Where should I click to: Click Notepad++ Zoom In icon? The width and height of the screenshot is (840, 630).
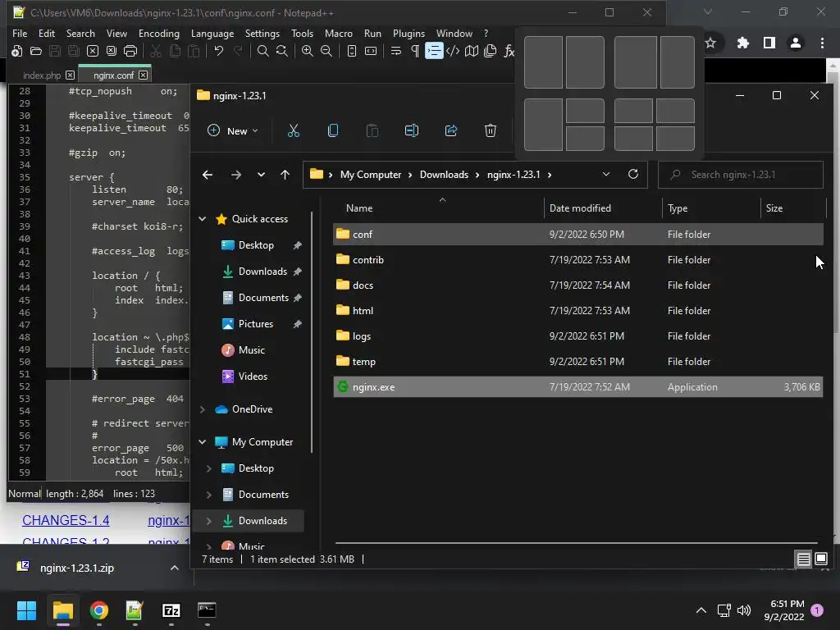coord(307,51)
